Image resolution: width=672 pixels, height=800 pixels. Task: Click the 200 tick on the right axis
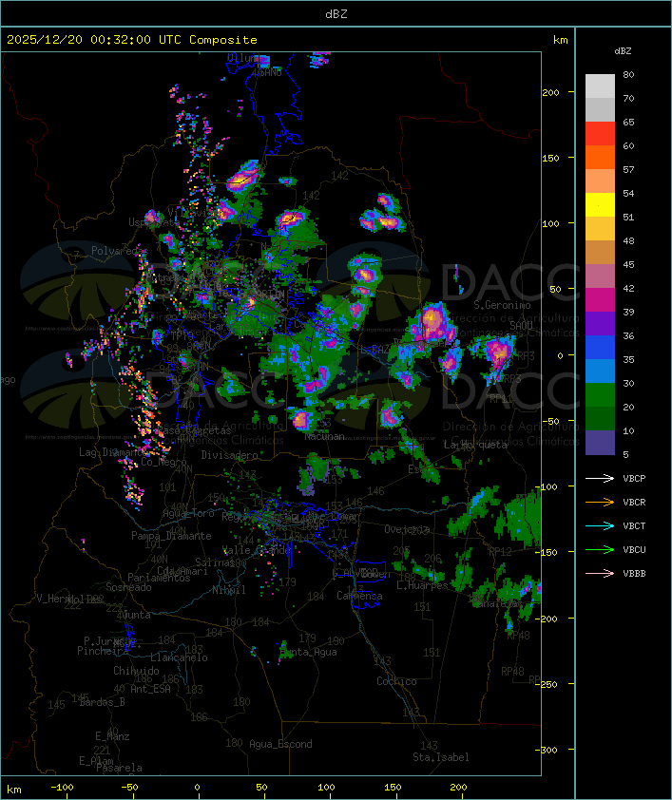click(550, 92)
